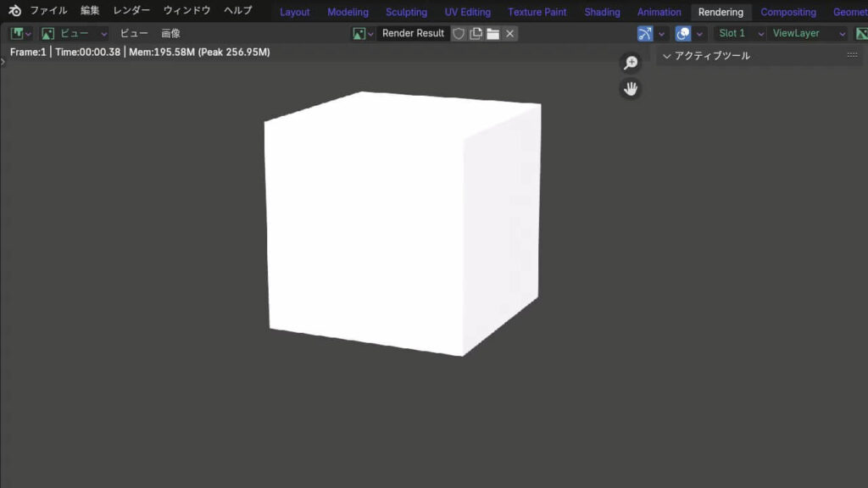This screenshot has height=488, width=868.
Task: Click the pan hand gizmo
Action: 631,88
